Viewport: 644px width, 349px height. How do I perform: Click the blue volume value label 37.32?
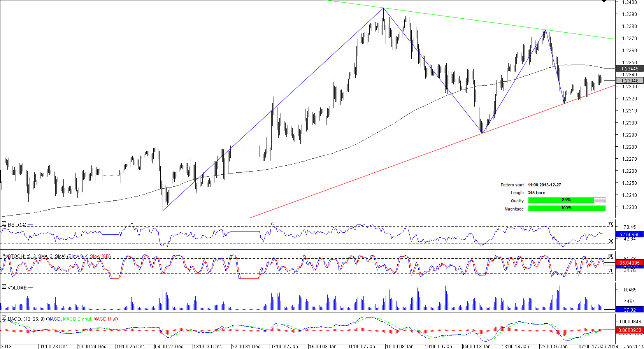pyautogui.click(x=629, y=310)
